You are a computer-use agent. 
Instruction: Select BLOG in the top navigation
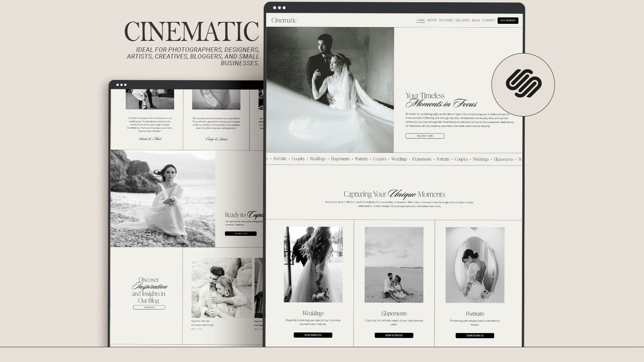[476, 20]
